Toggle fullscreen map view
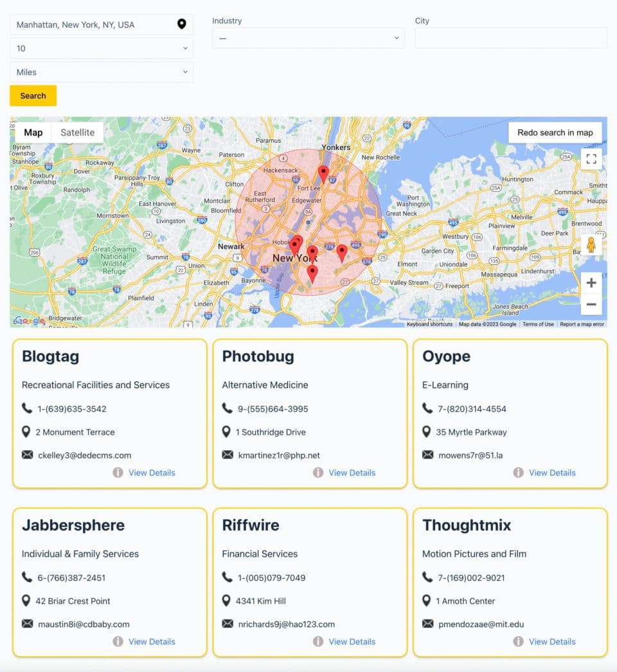Viewport: 617px width, 672px height. 591,159
